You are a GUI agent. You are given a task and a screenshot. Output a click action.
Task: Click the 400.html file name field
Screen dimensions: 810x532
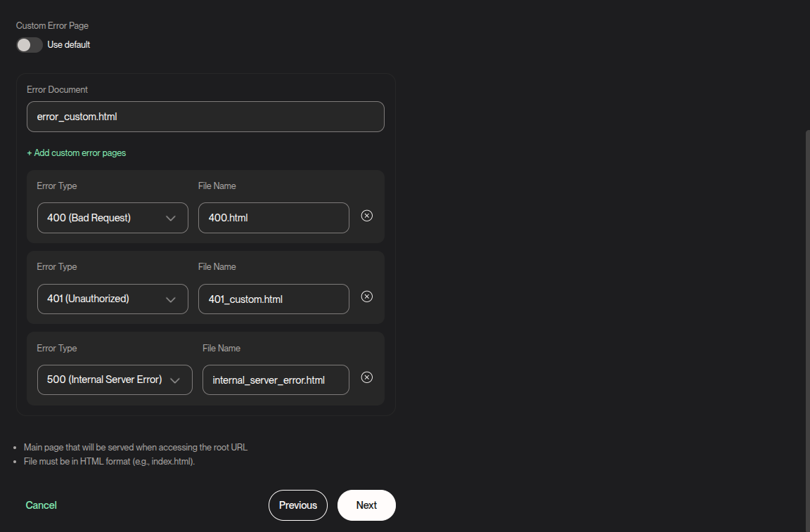[x=274, y=218]
